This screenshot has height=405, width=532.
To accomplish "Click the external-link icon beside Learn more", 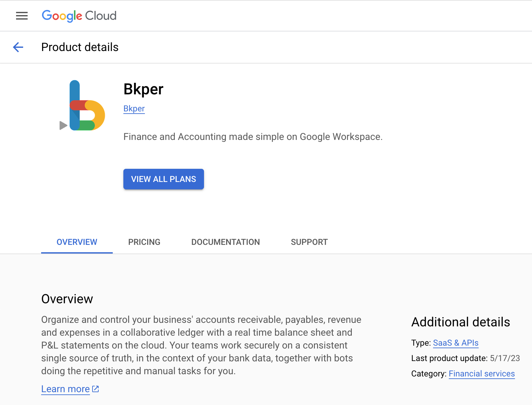I will coord(95,389).
